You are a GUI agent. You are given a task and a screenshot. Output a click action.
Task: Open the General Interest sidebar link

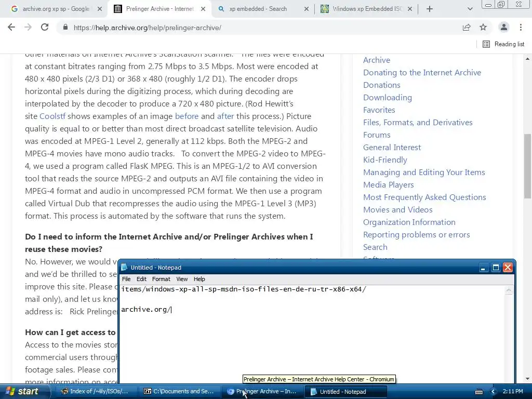coord(392,148)
